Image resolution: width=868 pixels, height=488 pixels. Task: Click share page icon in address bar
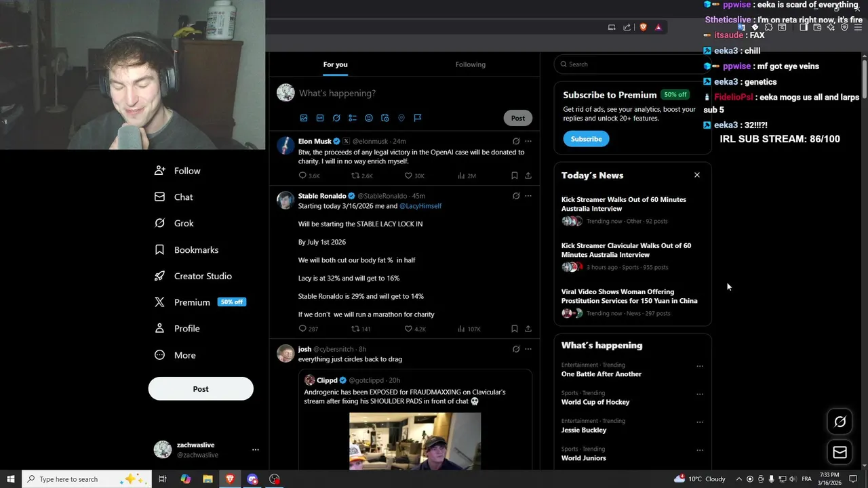(627, 27)
